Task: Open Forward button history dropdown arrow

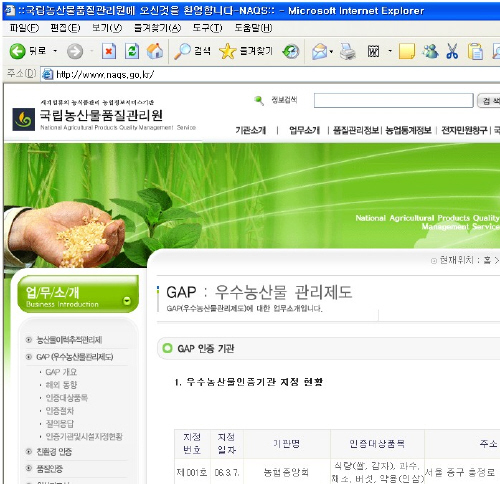Action: (x=91, y=51)
